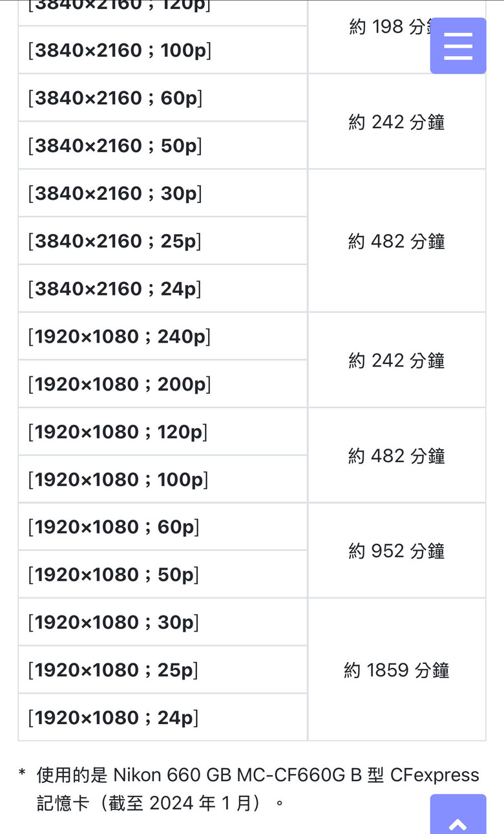The height and width of the screenshot is (834, 504).
Task: Select the 約 1859 分鐘 duration cell
Action: 397,670
